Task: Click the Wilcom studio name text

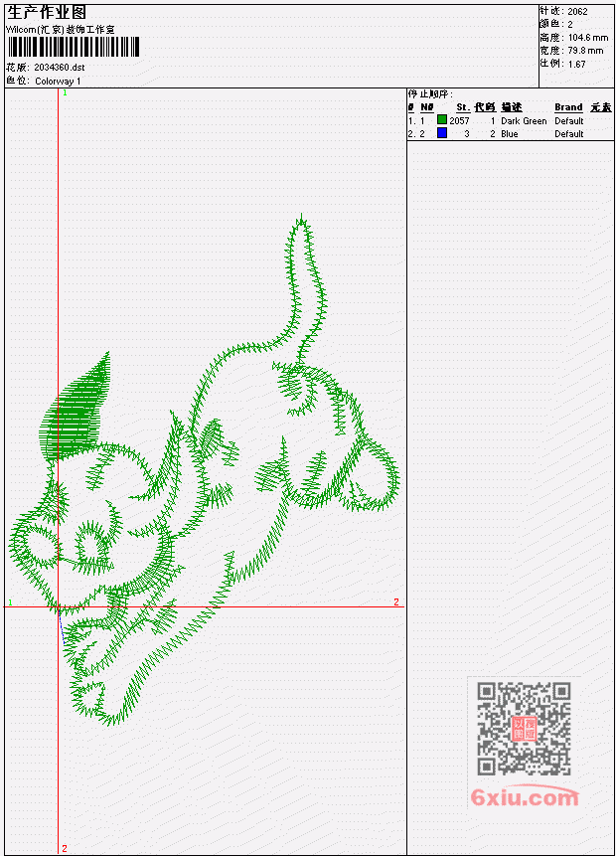Action: pos(61,30)
